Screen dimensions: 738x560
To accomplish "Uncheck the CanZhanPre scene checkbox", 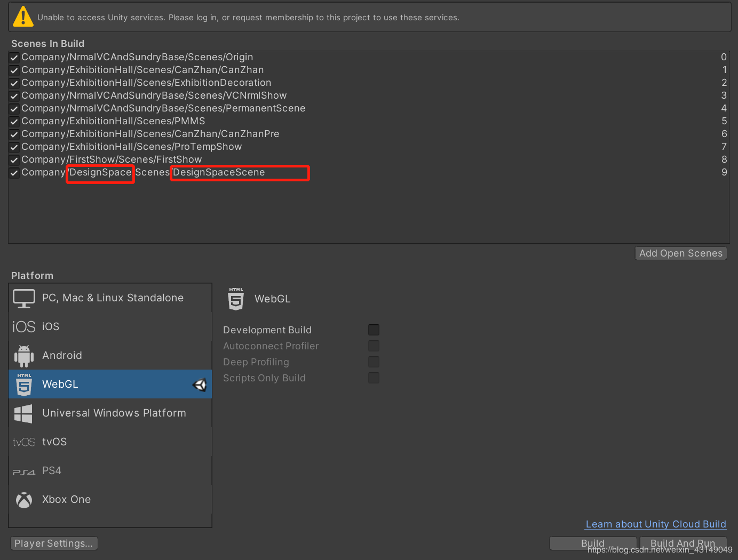I will (x=14, y=134).
